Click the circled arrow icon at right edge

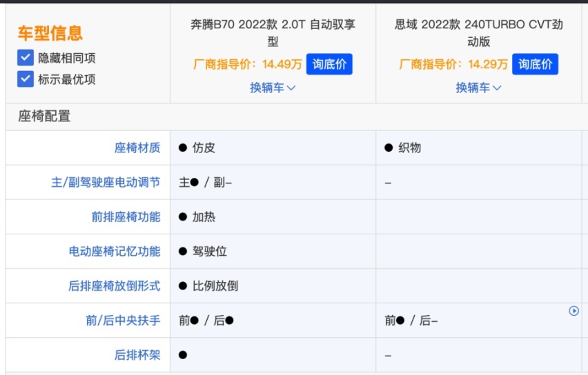pyautogui.click(x=574, y=311)
